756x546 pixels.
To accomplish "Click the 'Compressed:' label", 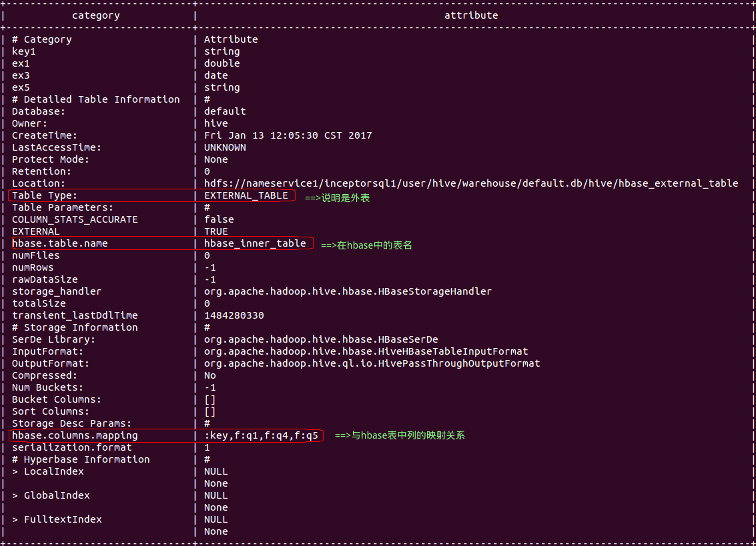I will 44,375.
